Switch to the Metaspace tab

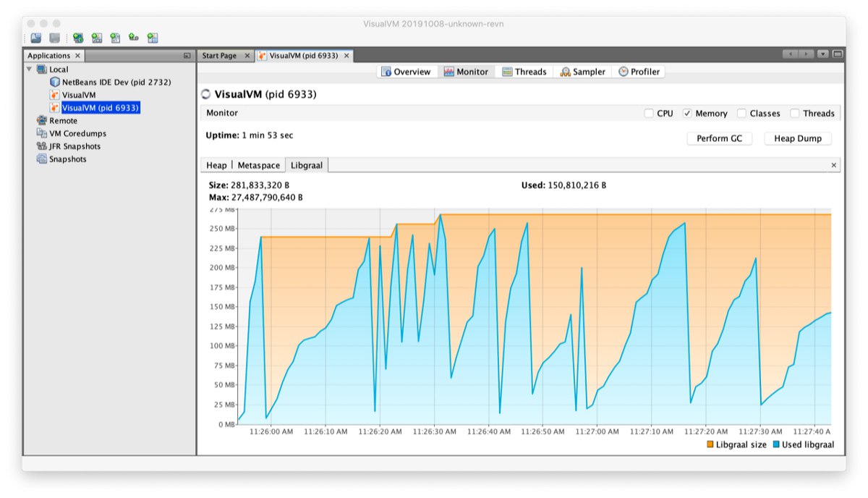259,165
